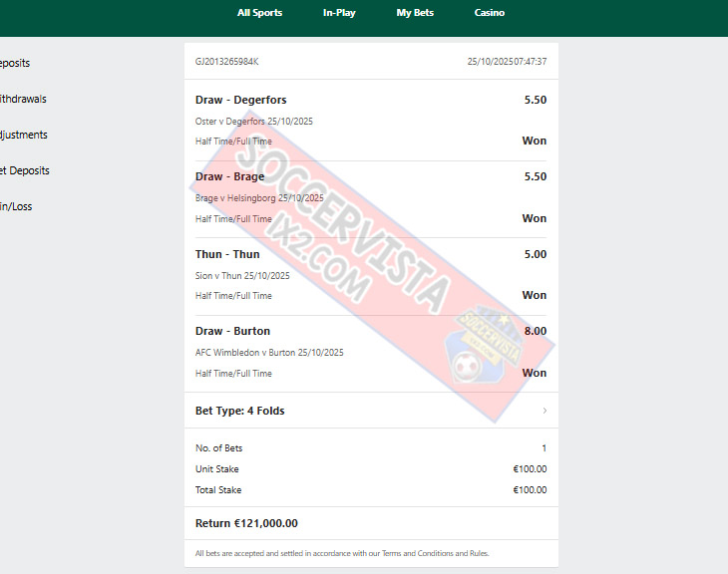Click the Thun - Thun selection
The height and width of the screenshot is (574, 728).
(227, 254)
